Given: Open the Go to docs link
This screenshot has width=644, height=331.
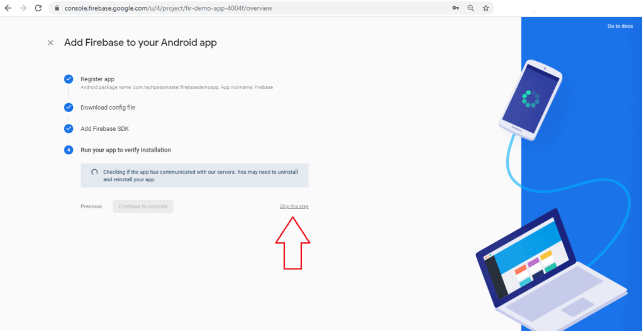Looking at the screenshot, I should [x=620, y=26].
